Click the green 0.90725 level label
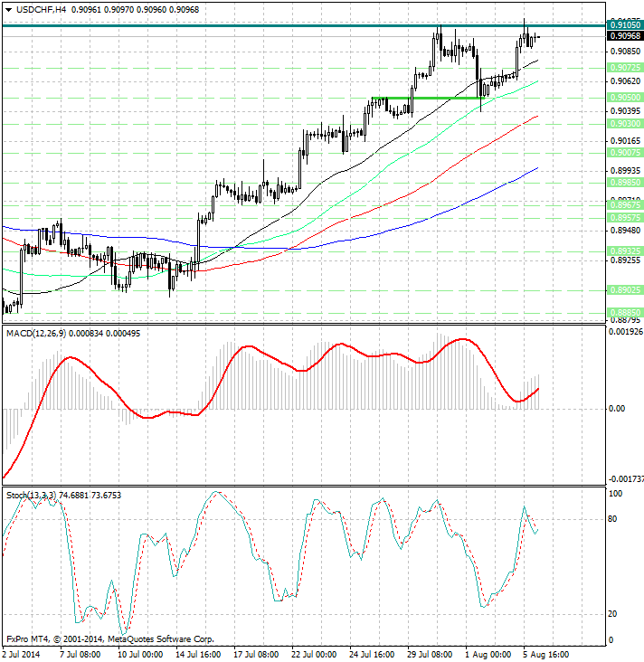Image resolution: width=644 pixels, height=662 pixels. click(x=625, y=68)
